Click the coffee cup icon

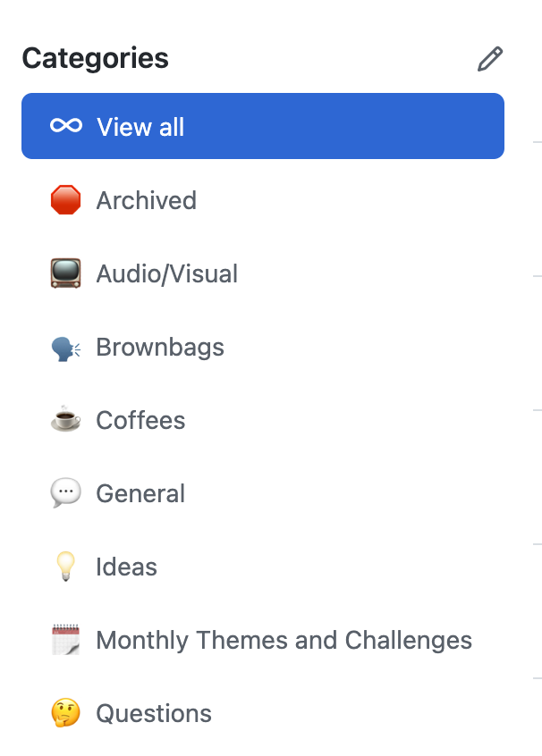click(x=65, y=418)
